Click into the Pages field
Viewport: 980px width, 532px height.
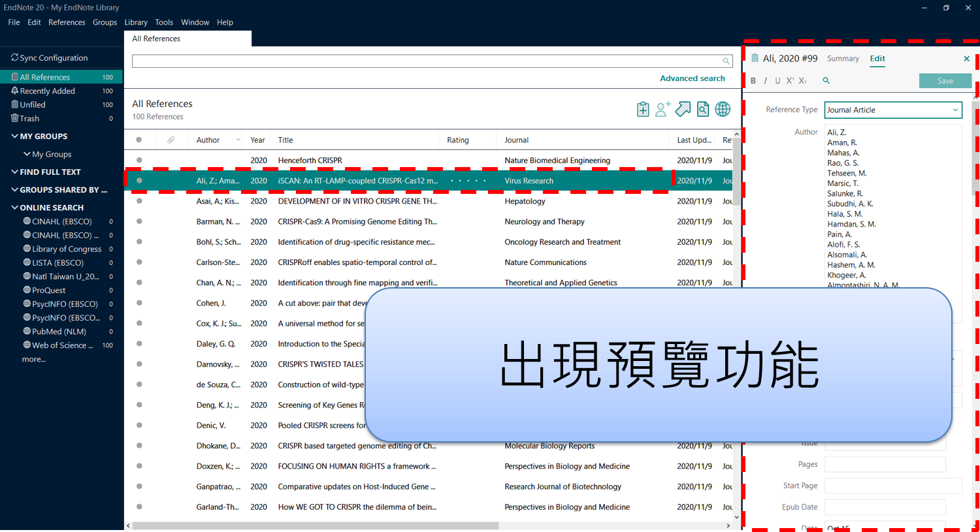click(885, 464)
